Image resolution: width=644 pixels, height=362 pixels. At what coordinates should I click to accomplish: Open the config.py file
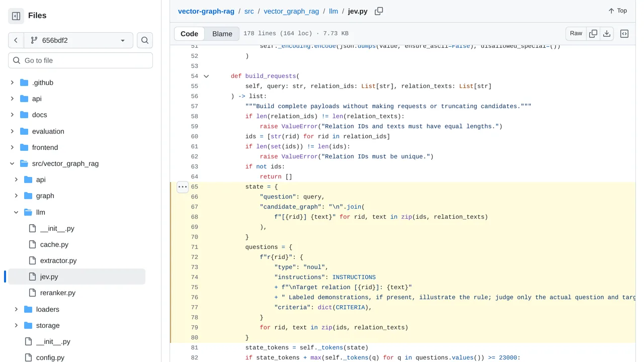(50, 357)
